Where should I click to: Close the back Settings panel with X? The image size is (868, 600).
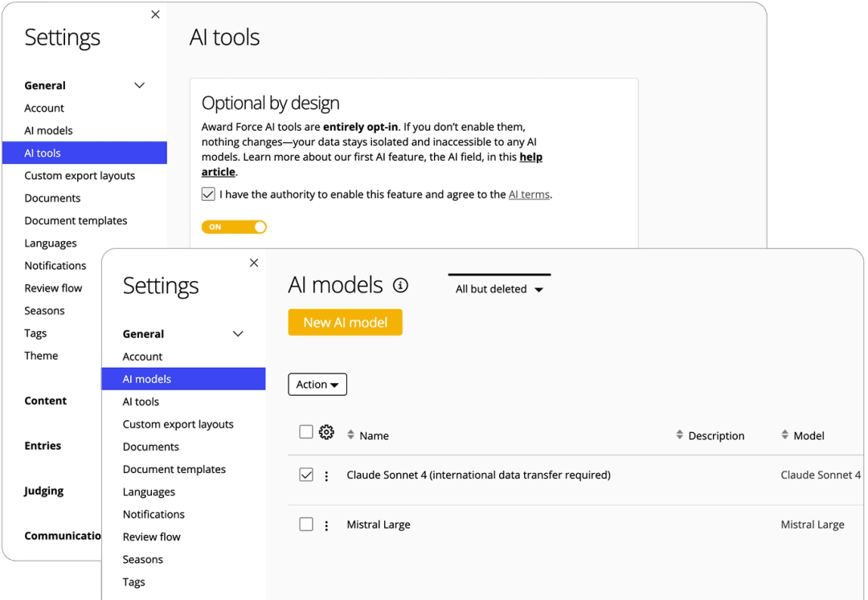(x=155, y=14)
